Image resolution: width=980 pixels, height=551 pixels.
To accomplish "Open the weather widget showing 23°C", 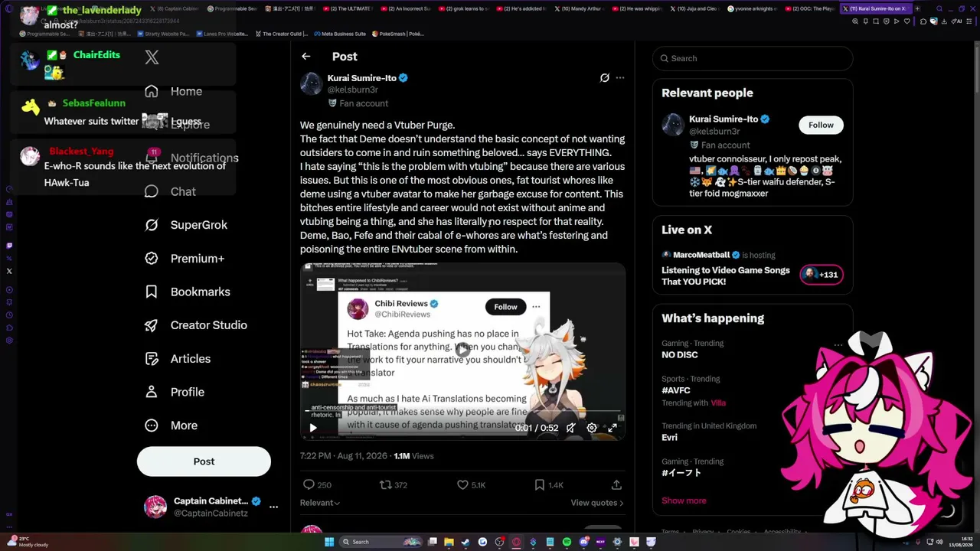I will pos(26,542).
